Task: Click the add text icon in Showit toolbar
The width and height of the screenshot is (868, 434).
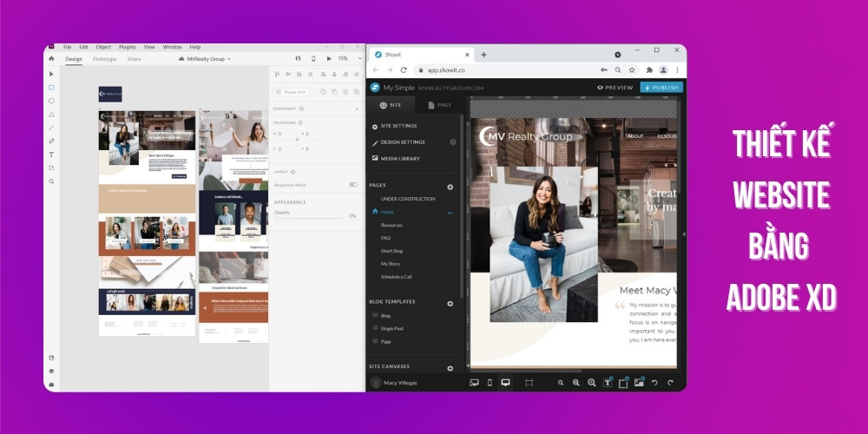Action: 608,383
